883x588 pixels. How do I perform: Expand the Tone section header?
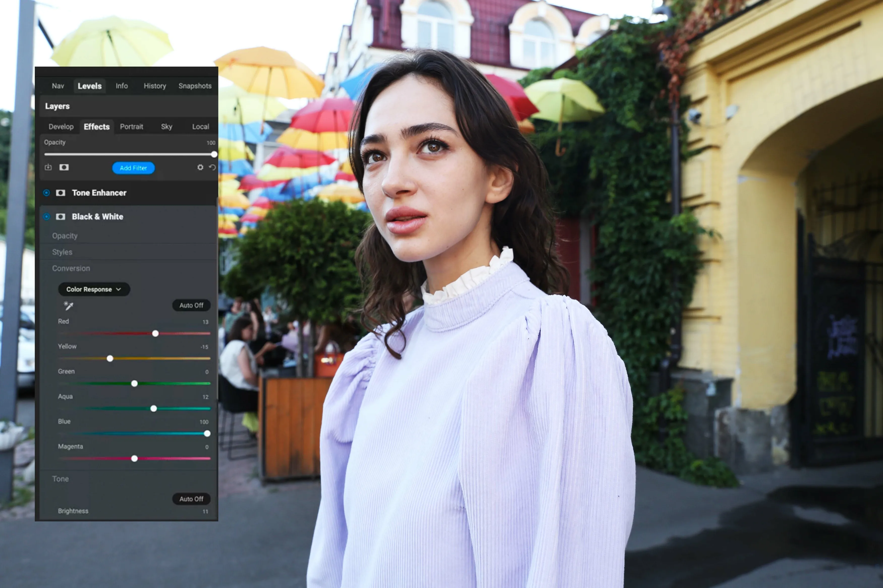click(x=60, y=479)
